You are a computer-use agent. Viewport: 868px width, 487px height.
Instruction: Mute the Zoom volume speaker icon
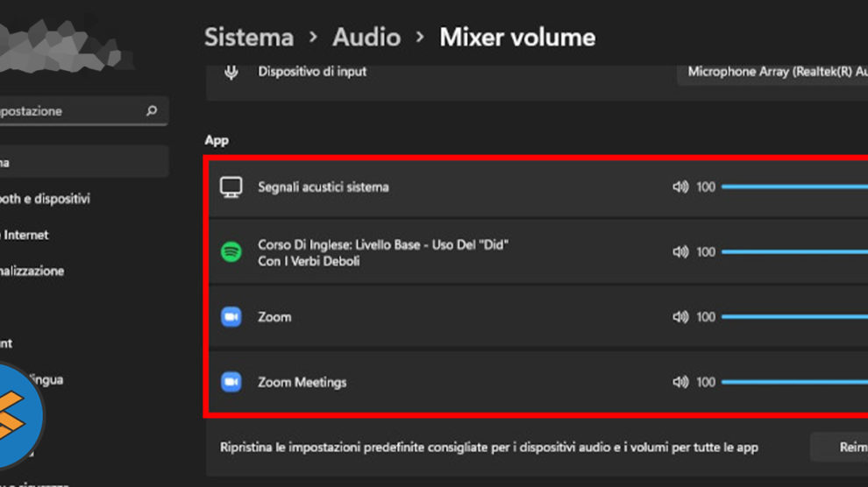680,317
